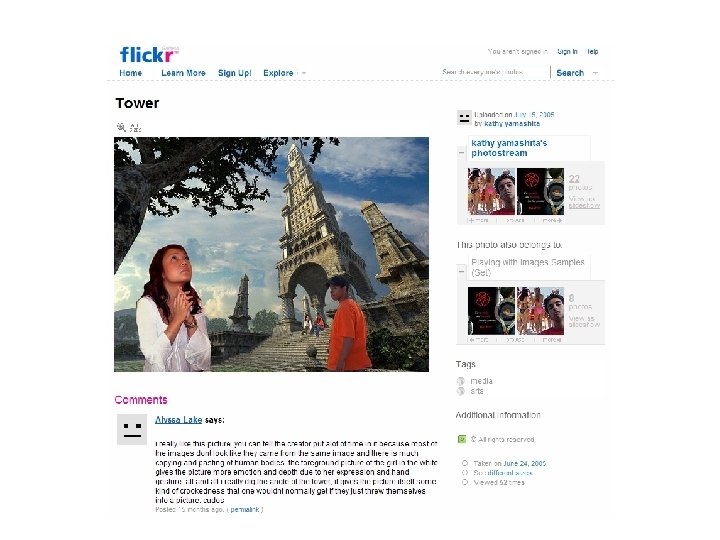Viewport: 720px width, 540px height.
Task: Click the Sign In link
Action: point(567,51)
